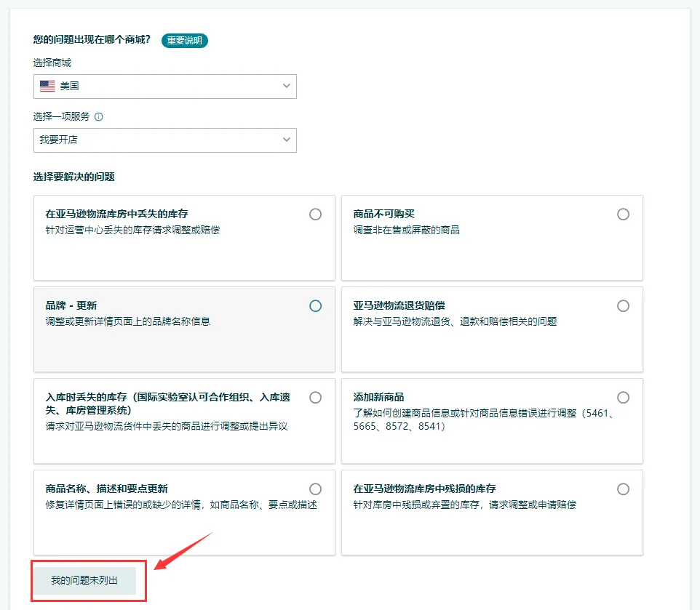Click the chevron on the 美国 marketplace dropdown
The image size is (700, 610).
coord(287,87)
